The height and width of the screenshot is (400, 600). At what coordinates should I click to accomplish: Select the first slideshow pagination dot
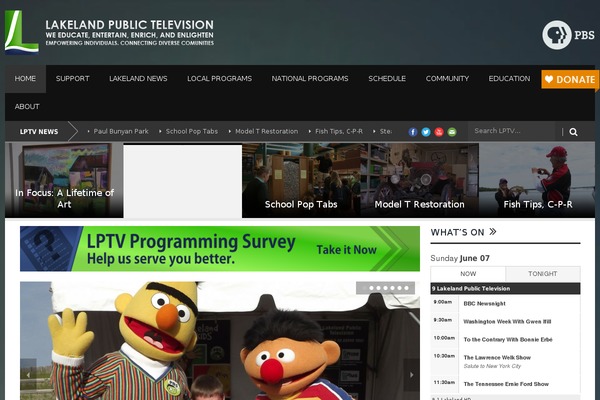point(364,288)
